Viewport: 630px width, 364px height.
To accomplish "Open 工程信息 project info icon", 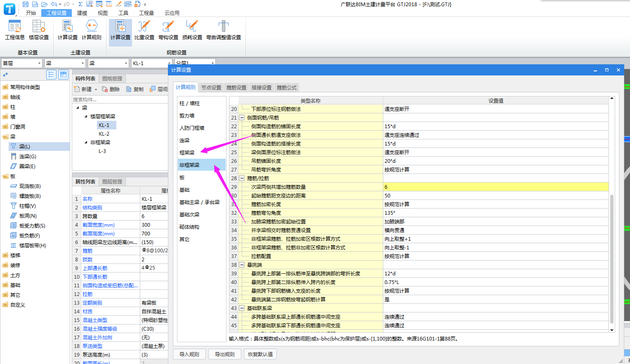I will [x=15, y=30].
